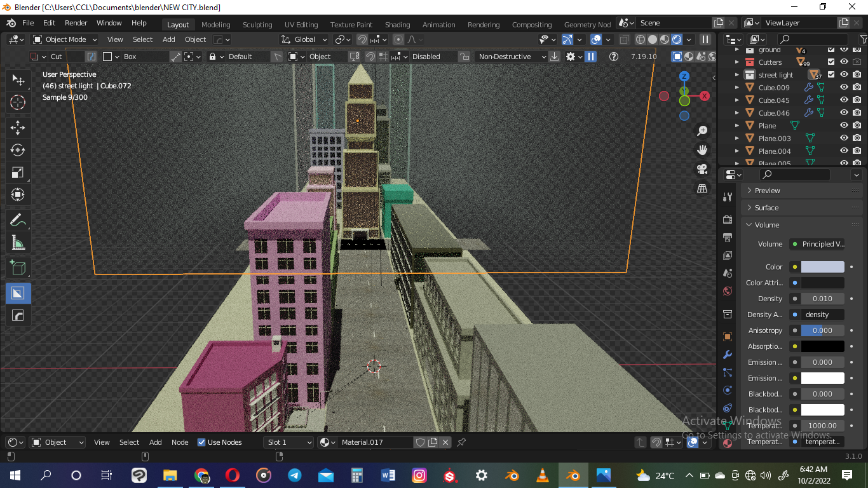Open the World properties tab

[728, 291]
